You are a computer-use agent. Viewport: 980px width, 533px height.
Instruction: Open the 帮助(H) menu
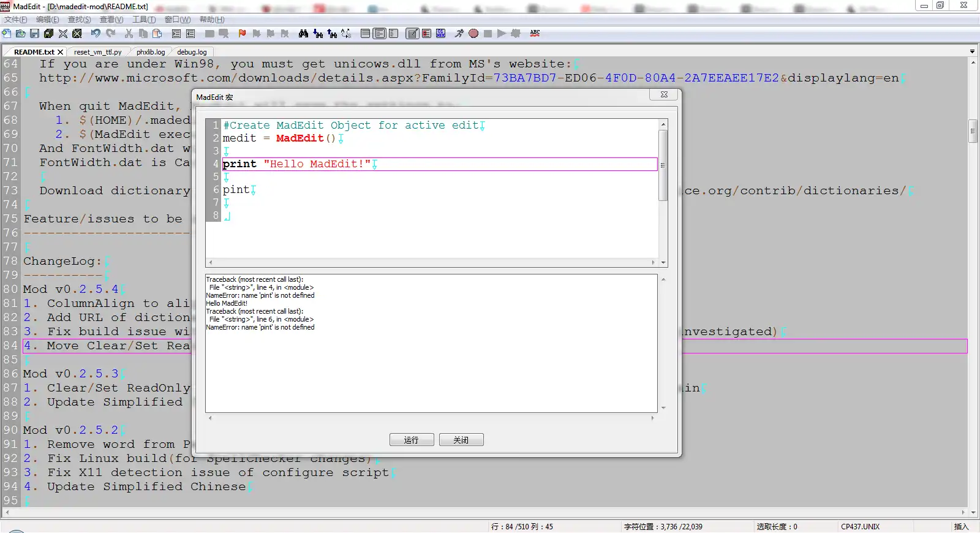coord(212,20)
